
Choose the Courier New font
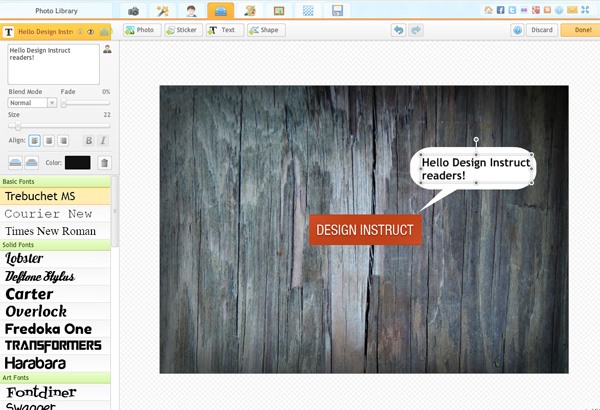55,214
